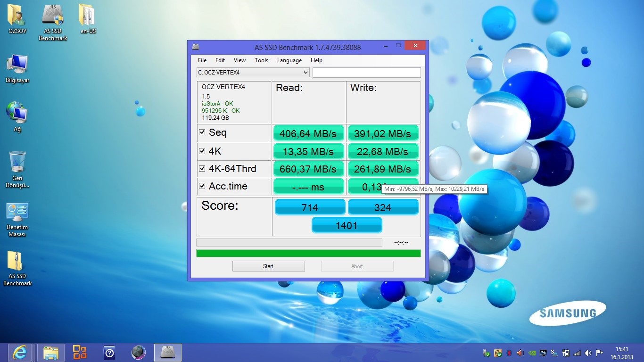This screenshot has height=362, width=644.
Task: Click the iaStorA - OK driver text
Action: pos(217,104)
